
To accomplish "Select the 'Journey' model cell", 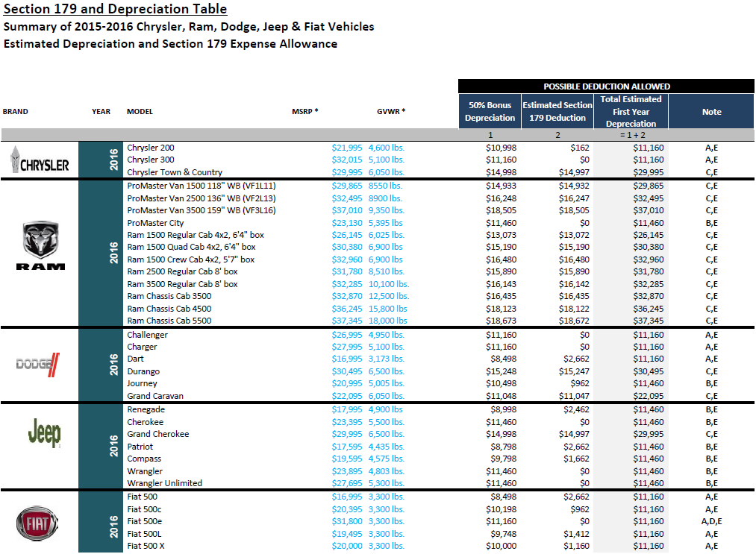I will click(x=143, y=383).
